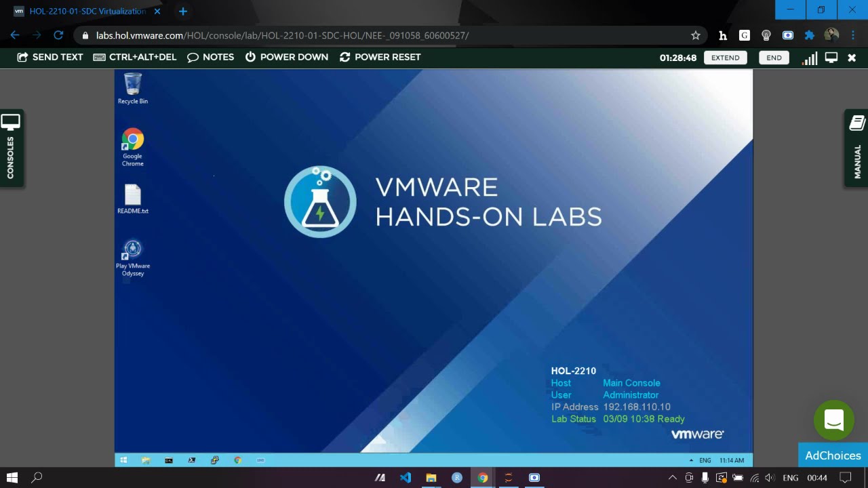The image size is (868, 488).
Task: Open the R application on host taskbar
Action: coord(457,478)
